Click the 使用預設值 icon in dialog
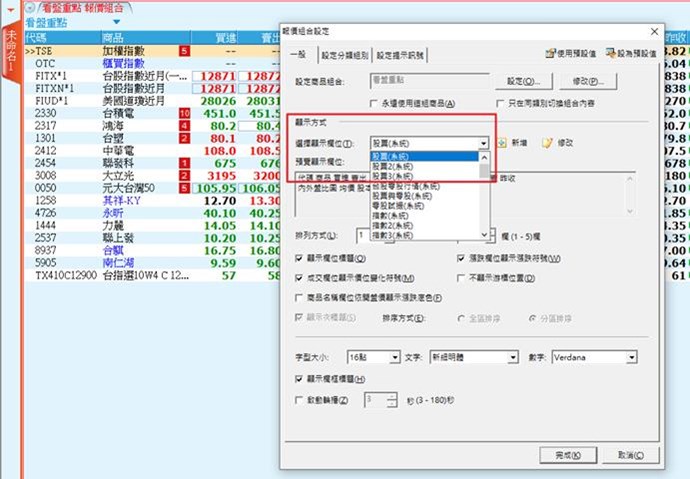The height and width of the screenshot is (479, 690). pyautogui.click(x=550, y=54)
